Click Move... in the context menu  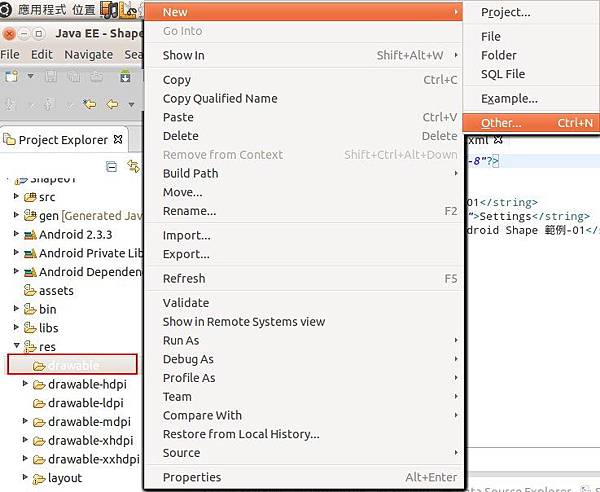tap(303, 192)
